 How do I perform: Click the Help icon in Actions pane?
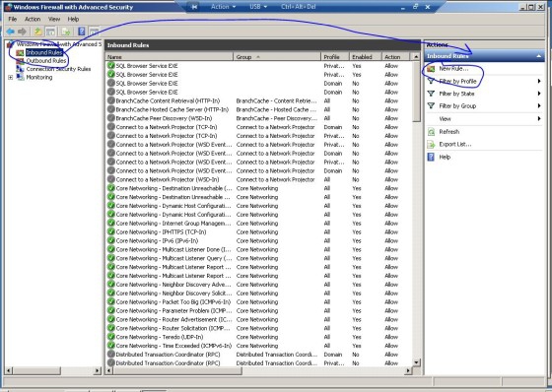pyautogui.click(x=431, y=157)
